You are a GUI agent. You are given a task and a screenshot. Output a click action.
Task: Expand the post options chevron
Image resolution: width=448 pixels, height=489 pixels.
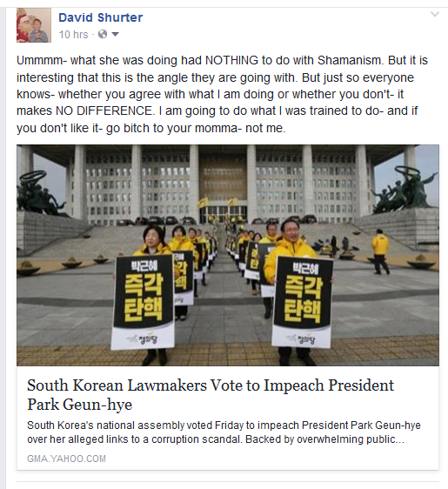pyautogui.click(x=435, y=14)
